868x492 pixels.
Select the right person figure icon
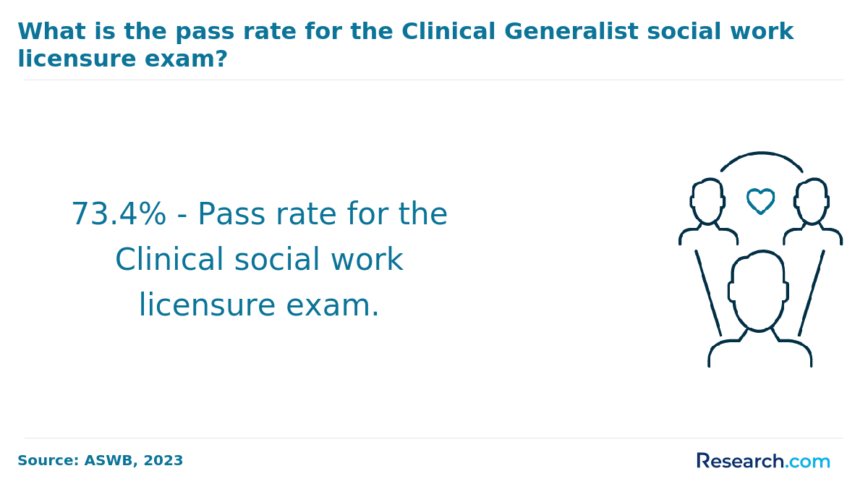(x=812, y=211)
